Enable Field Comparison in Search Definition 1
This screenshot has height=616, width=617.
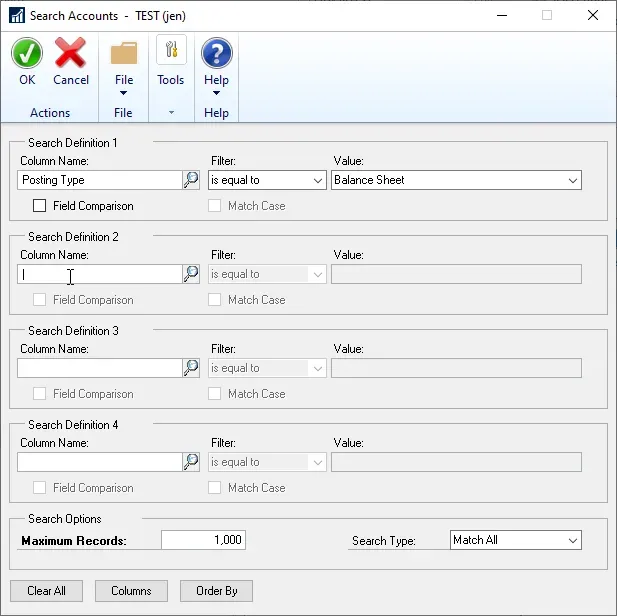click(x=40, y=206)
